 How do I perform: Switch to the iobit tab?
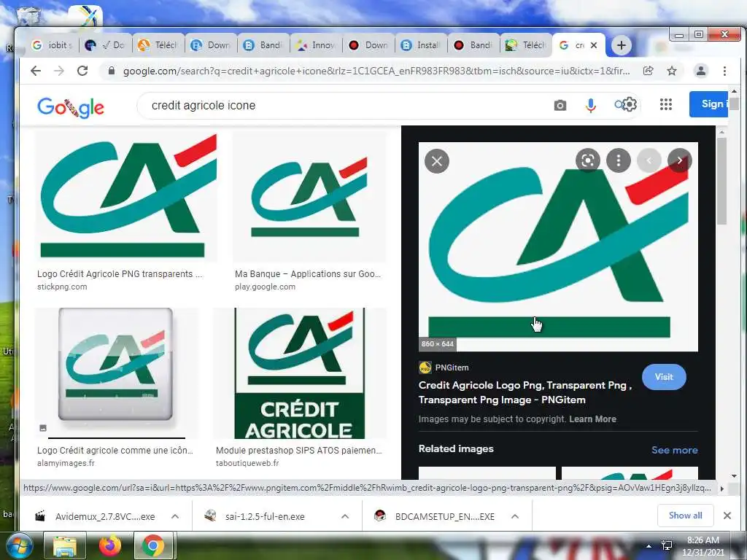53,45
